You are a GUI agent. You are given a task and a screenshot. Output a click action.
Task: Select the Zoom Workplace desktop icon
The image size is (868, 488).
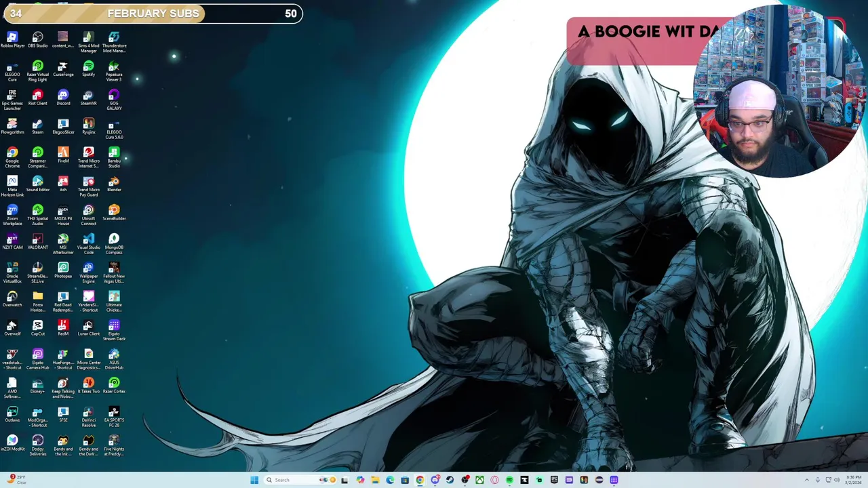coord(12,215)
